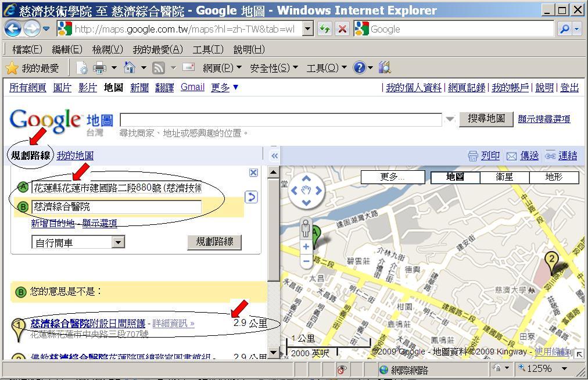The image size is (588, 380).
Task: Pan the map down with the arrow
Action: tap(306, 203)
